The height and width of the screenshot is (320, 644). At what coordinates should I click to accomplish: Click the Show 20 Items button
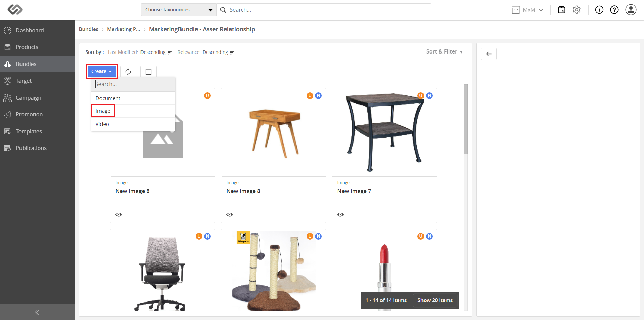[435, 300]
